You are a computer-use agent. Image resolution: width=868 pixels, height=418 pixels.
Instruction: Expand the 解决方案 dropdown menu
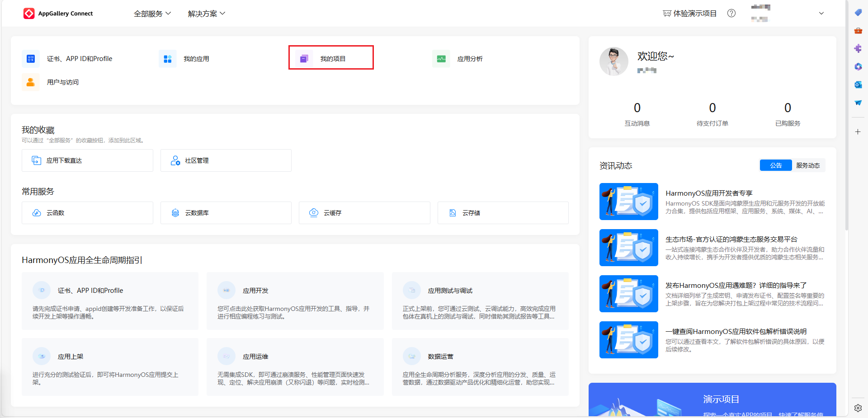207,14
